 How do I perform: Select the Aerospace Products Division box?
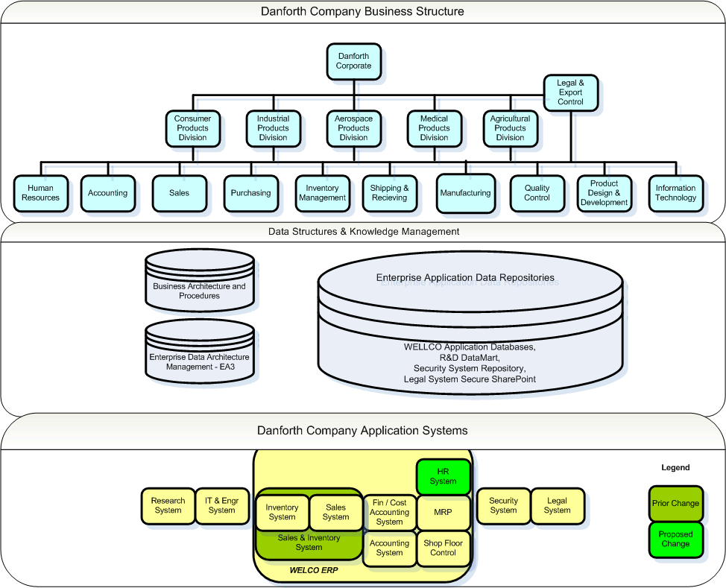(x=353, y=127)
